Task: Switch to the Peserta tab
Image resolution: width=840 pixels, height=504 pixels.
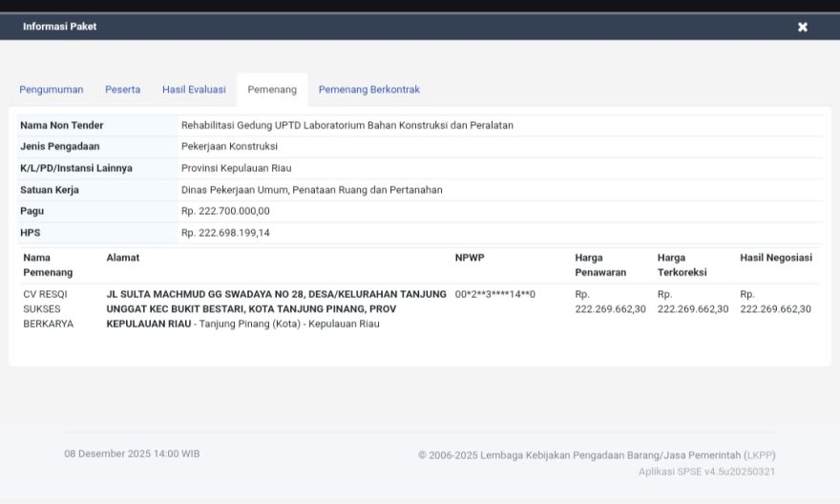Action: [122, 90]
